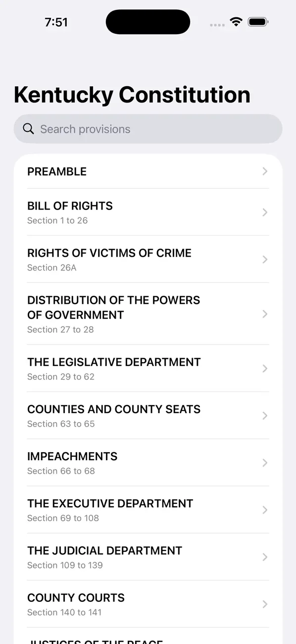
Task: Expand the RIGHTS OF VICTIMS OF CRIME entry
Action: 148,260
